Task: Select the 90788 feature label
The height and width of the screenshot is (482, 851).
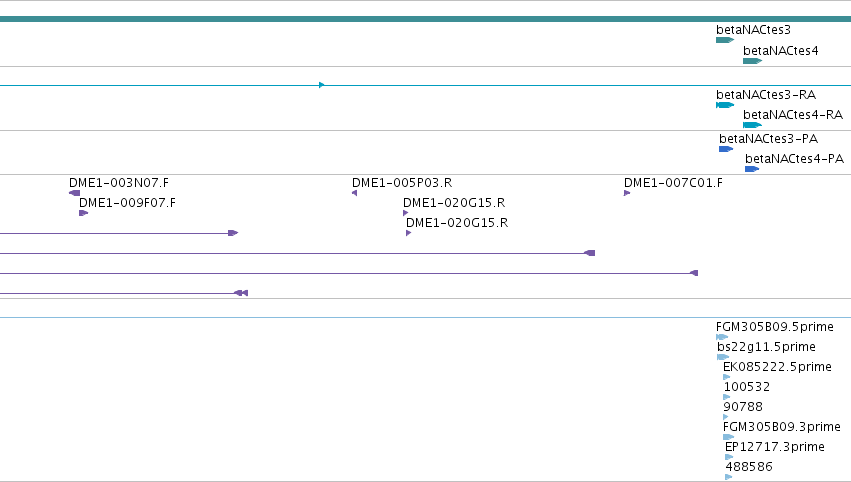Action: click(743, 407)
